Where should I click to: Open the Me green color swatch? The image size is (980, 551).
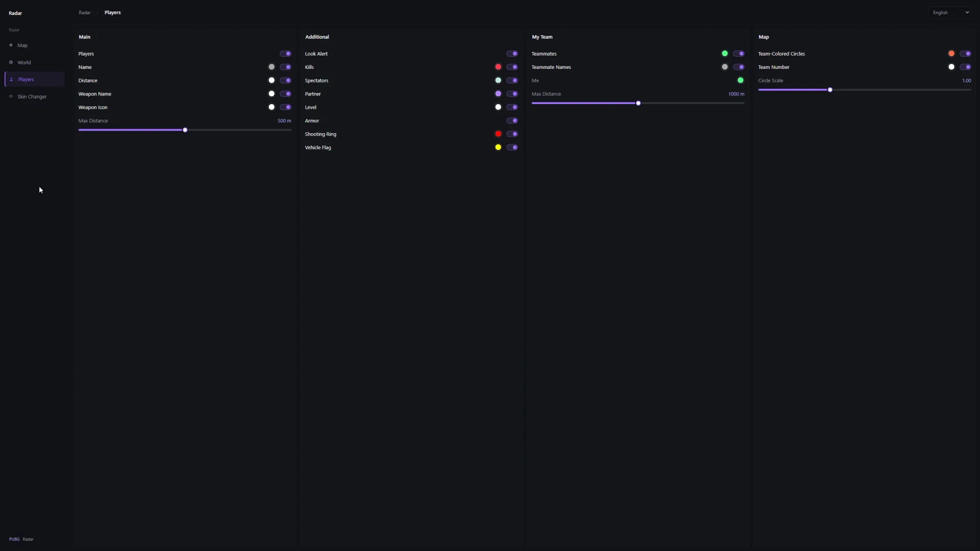click(741, 81)
